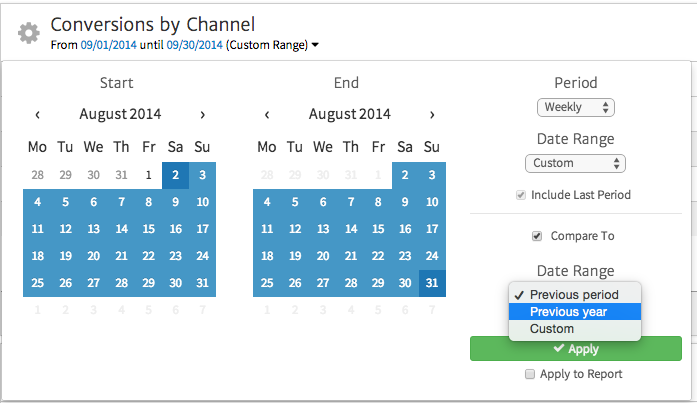Click the 09/01/2014 start date link
The height and width of the screenshot is (403, 697).
[x=108, y=45]
